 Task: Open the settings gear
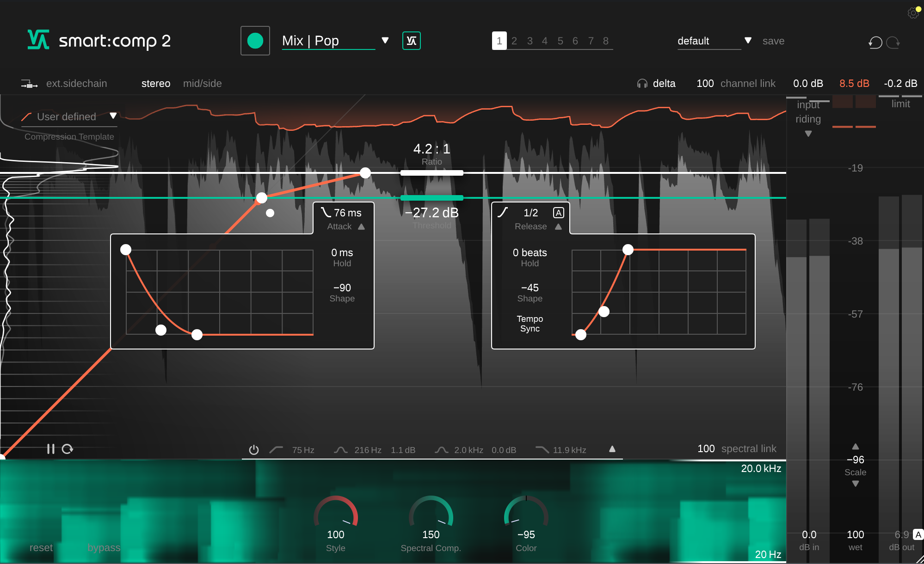[x=913, y=13]
